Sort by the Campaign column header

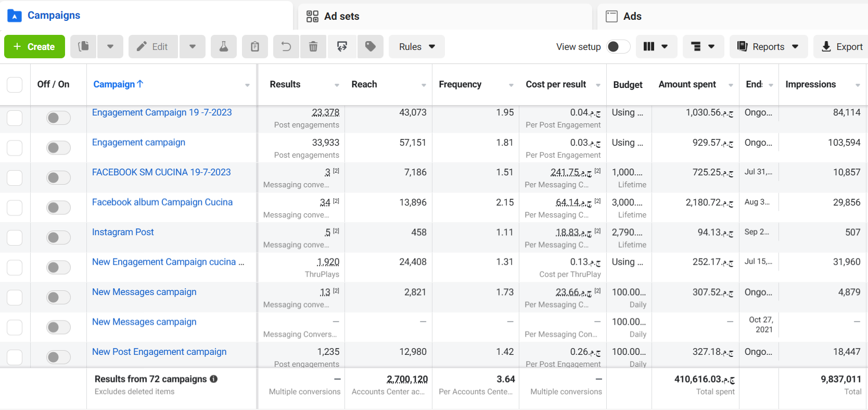[x=118, y=84]
